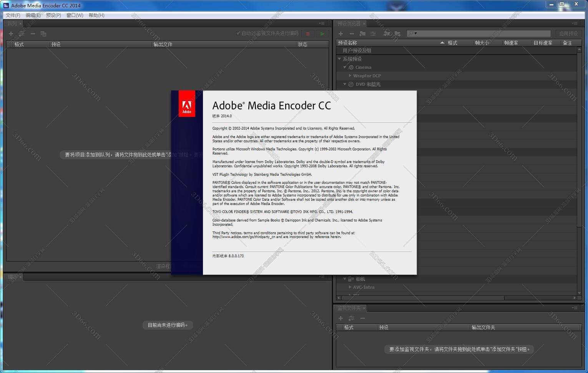Expand the Wraptor DCP preset group

[x=350, y=76]
